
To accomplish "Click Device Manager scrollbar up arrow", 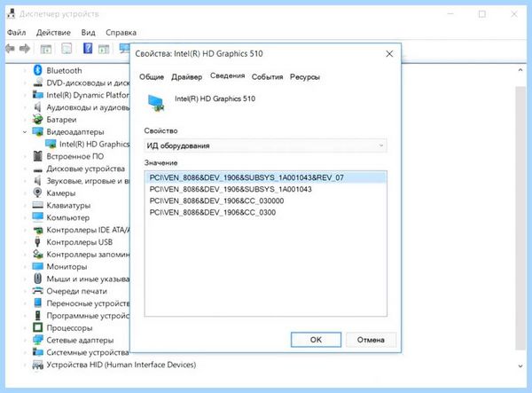I will point(520,70).
